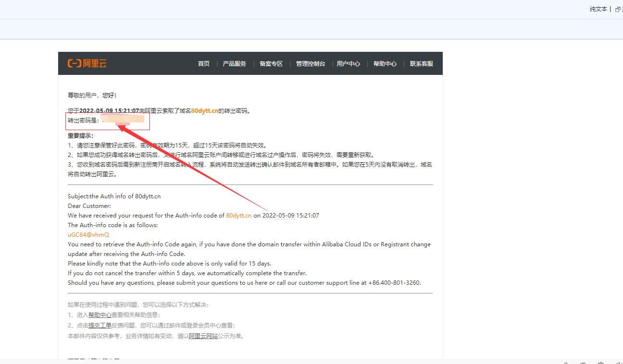The width and height of the screenshot is (623, 364).
Task: Click 'Subject:the Auth info of 80dytt.cn'
Action: coord(114,196)
